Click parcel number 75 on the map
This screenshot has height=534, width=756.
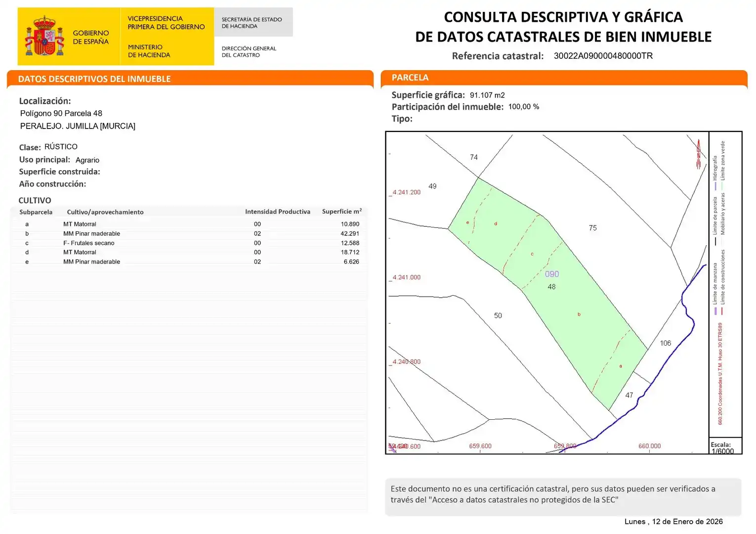(593, 228)
